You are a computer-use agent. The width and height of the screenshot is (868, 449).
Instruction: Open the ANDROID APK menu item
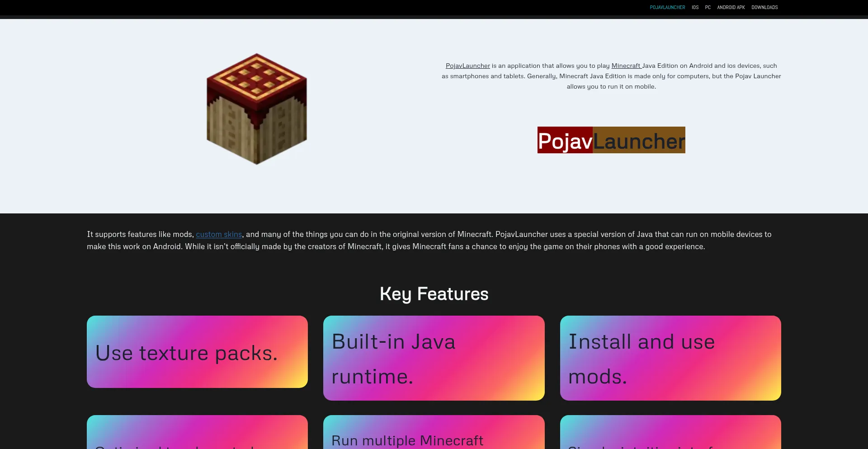point(731,7)
